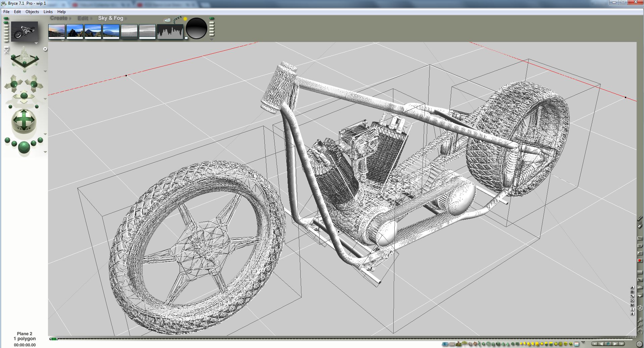Image resolution: width=644 pixels, height=348 pixels.
Task: Open wireframe resolution menu icon
Action: 640,294
